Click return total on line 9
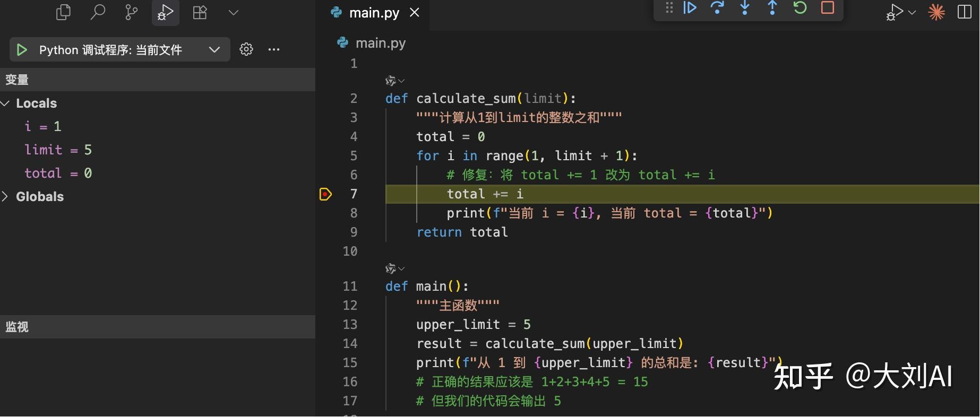980x417 pixels. (462, 232)
